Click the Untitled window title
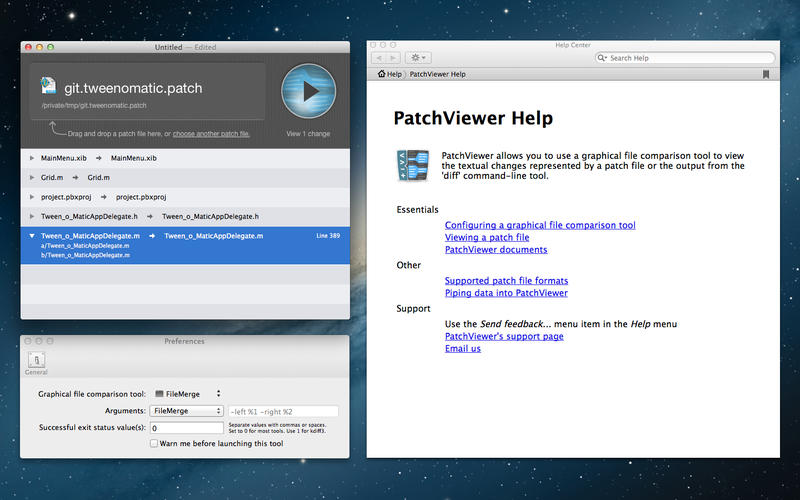 (168, 47)
